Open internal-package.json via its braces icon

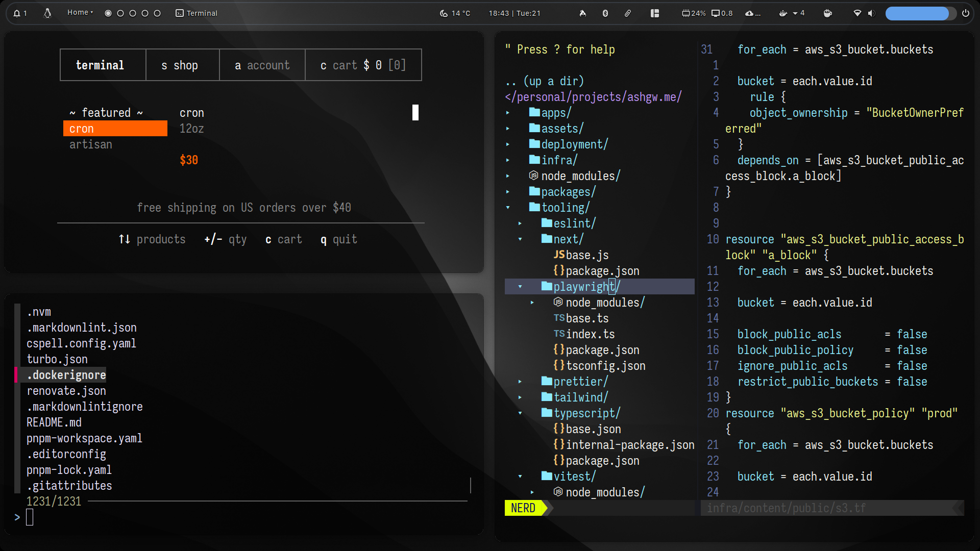tap(559, 444)
